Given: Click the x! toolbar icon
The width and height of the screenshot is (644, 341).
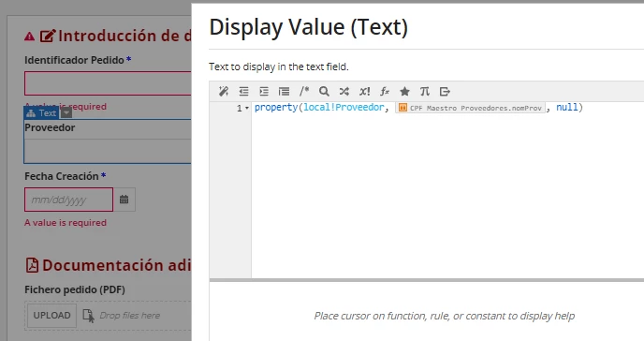Looking at the screenshot, I should coord(364,91).
